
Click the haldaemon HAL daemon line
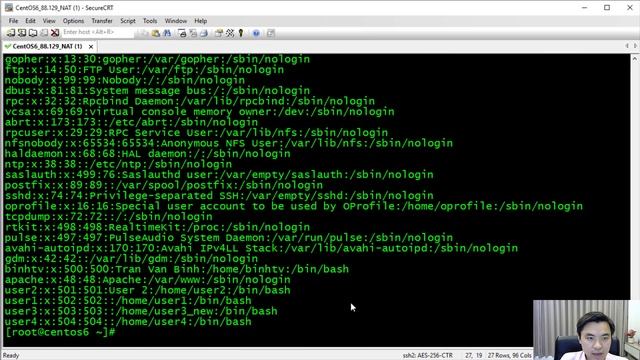pyautogui.click(x=147, y=153)
